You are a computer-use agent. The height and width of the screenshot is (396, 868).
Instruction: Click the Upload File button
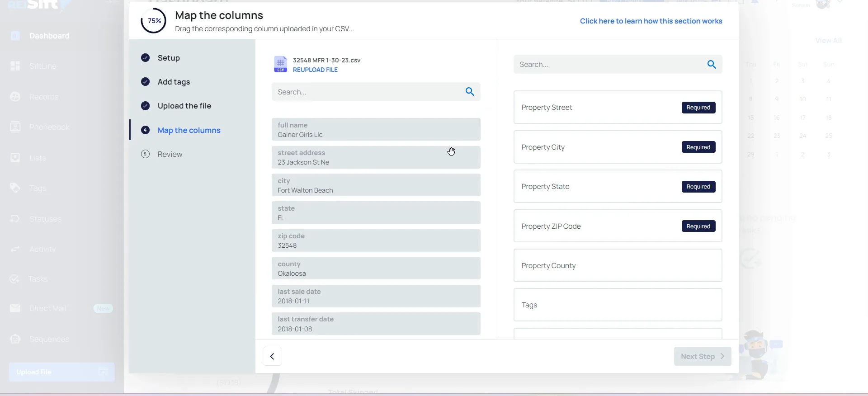[x=62, y=372]
